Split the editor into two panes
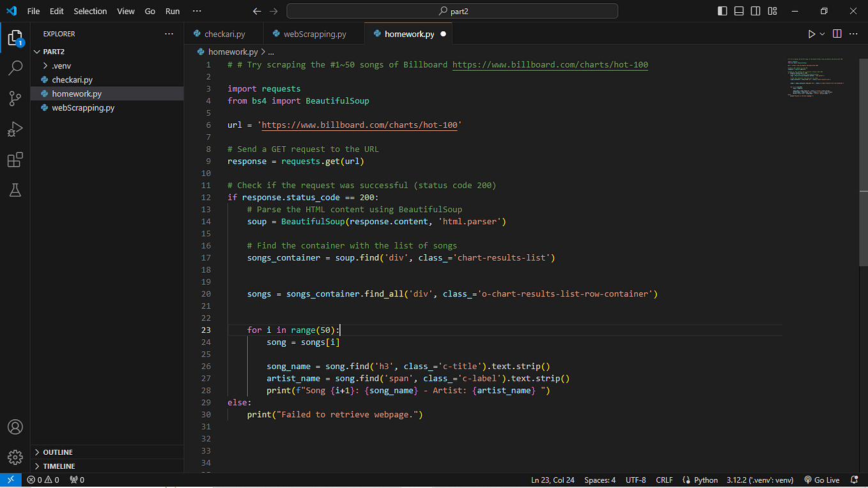868x488 pixels. [x=837, y=33]
